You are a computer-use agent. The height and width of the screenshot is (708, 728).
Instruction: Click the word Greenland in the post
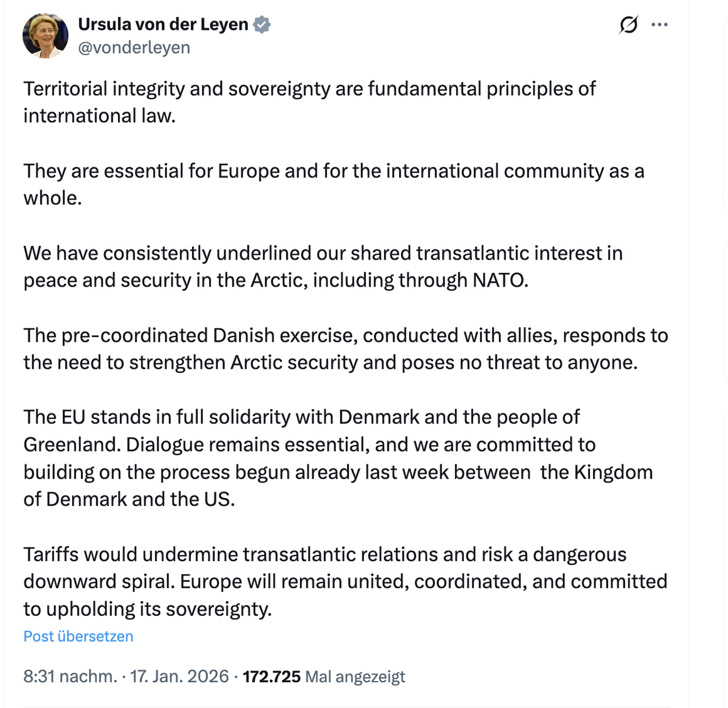pos(72,445)
